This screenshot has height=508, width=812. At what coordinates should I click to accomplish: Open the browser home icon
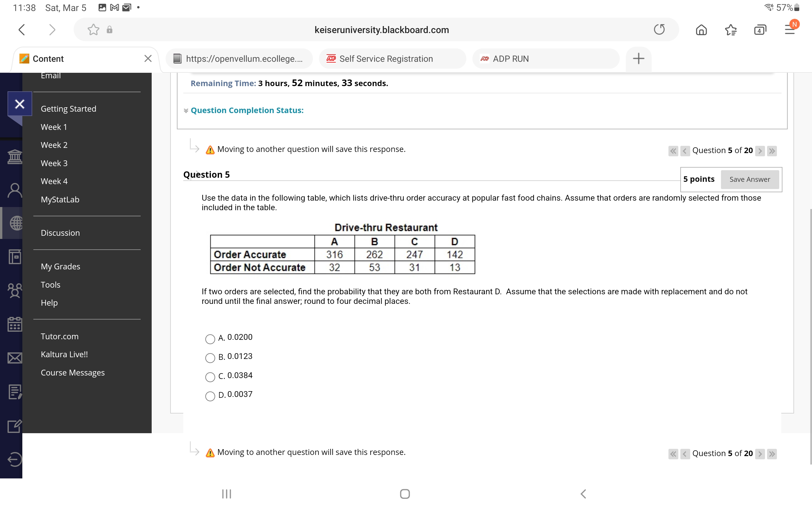(x=701, y=30)
